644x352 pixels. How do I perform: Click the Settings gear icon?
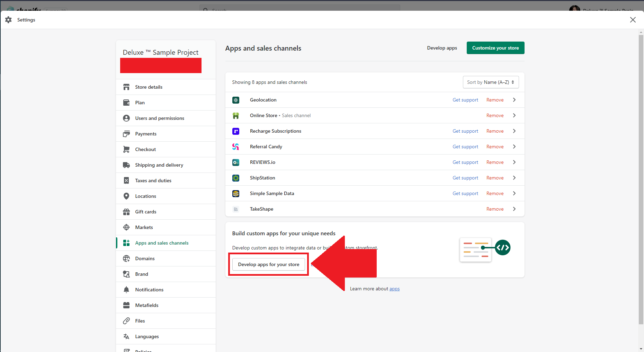pyautogui.click(x=9, y=20)
